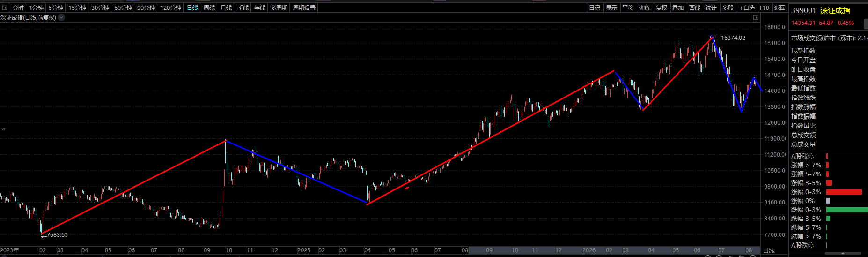
Task: Start the 训练 training mode
Action: tap(645, 8)
